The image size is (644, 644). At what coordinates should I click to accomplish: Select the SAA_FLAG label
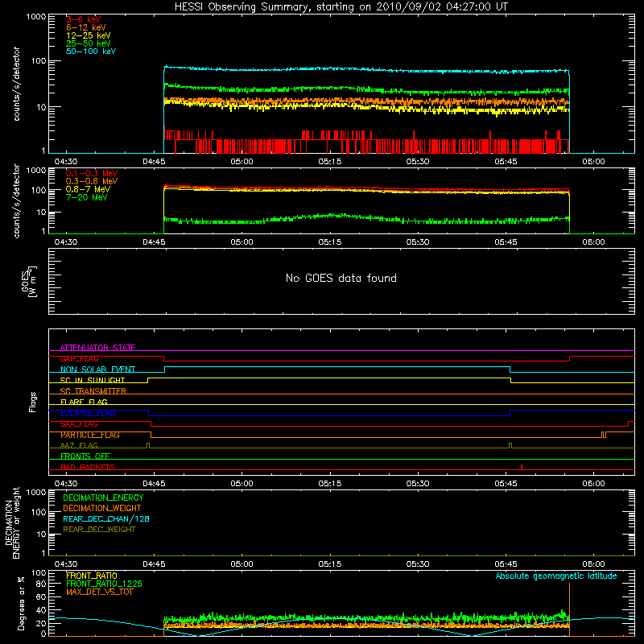tap(79, 424)
